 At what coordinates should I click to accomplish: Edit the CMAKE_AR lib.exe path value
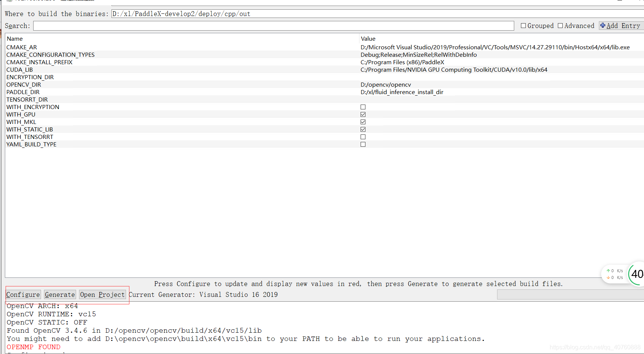(495, 47)
